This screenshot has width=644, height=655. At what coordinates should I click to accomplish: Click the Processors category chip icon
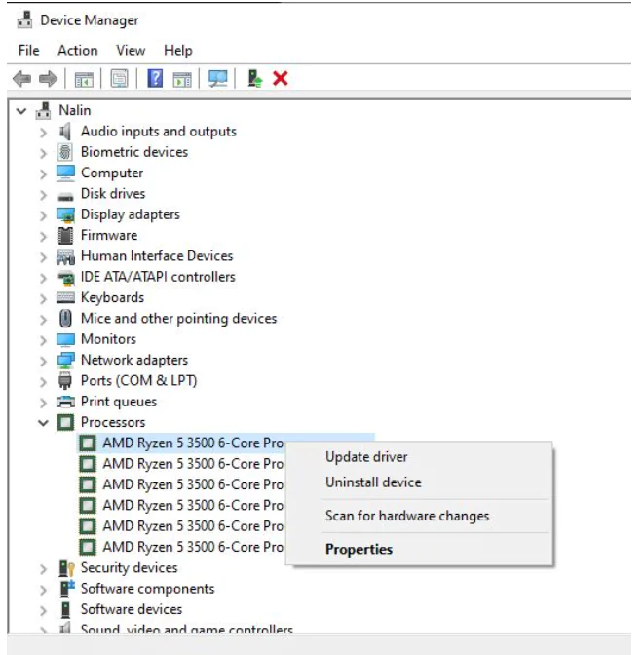[65, 422]
